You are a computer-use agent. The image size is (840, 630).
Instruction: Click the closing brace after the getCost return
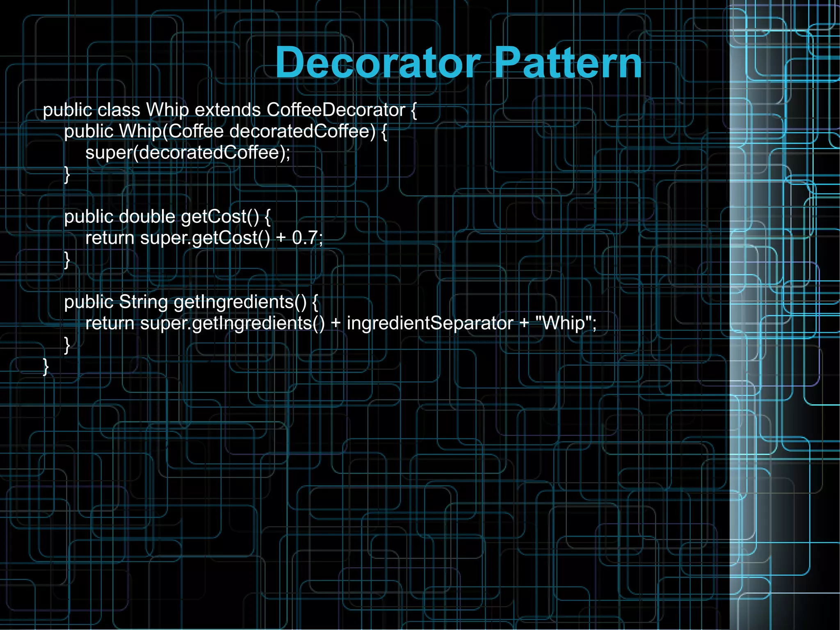point(67,259)
